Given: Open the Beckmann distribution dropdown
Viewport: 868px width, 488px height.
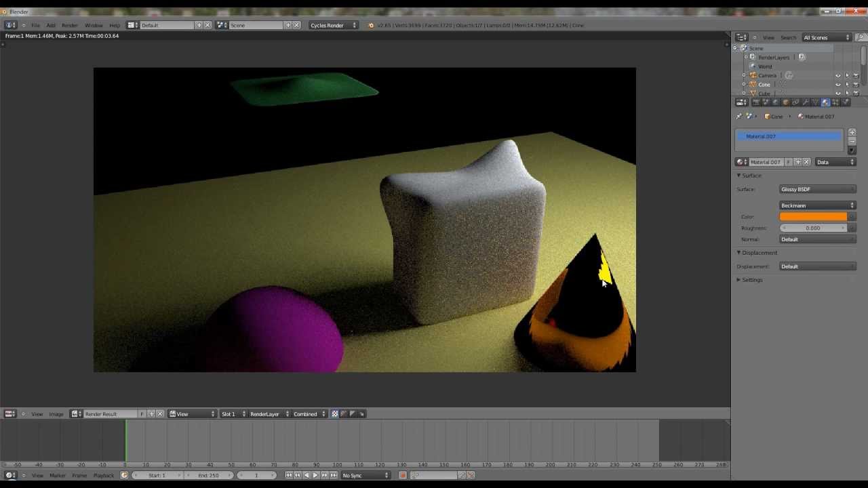Looking at the screenshot, I should click(818, 205).
